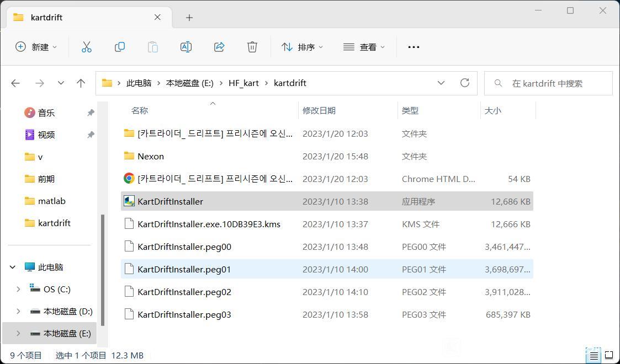This screenshot has width=620, height=364.
Task: Select KartDriftInstaller.peg03 file
Action: pos(327,315)
